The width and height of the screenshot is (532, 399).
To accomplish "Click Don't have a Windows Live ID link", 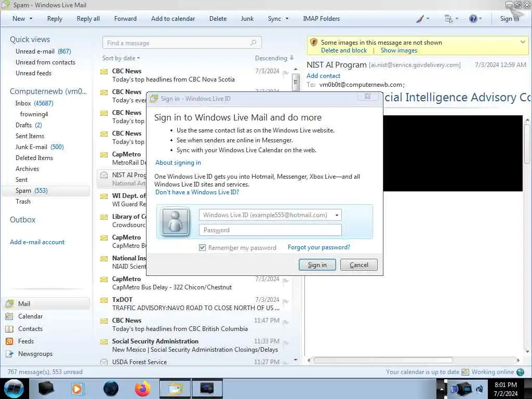I will tap(197, 192).
